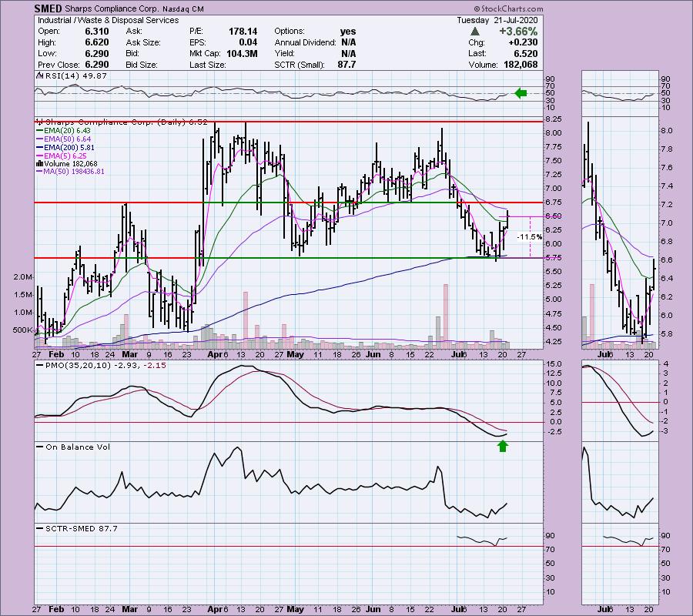This screenshot has height=616, width=693.
Task: Click the -11.5% annotation label
Action: click(530, 237)
